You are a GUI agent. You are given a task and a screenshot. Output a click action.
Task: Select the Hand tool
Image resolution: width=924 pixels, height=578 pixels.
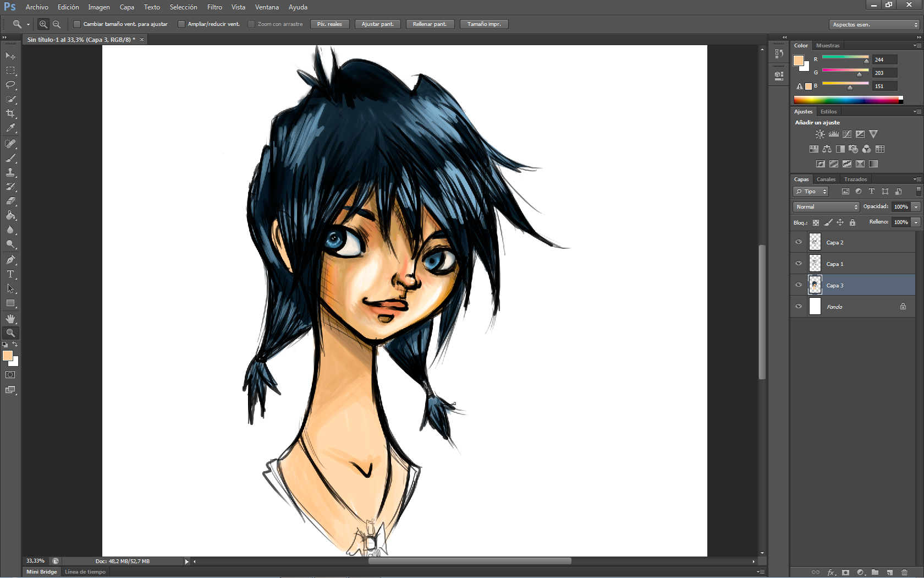point(10,319)
